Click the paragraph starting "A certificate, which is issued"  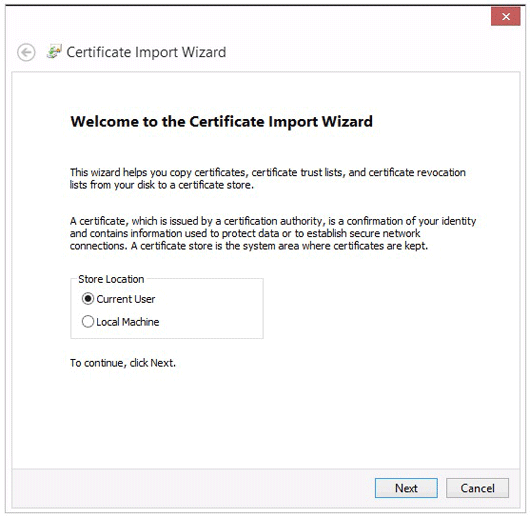click(x=273, y=233)
